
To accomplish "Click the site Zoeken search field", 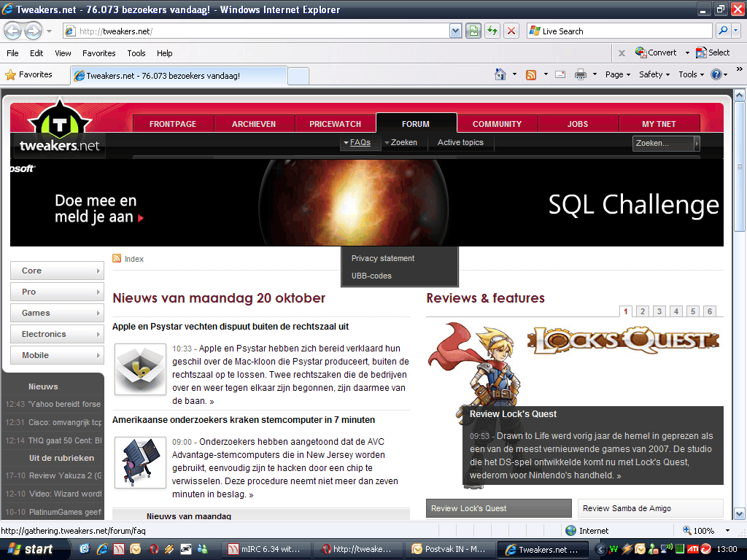I will coord(663,143).
